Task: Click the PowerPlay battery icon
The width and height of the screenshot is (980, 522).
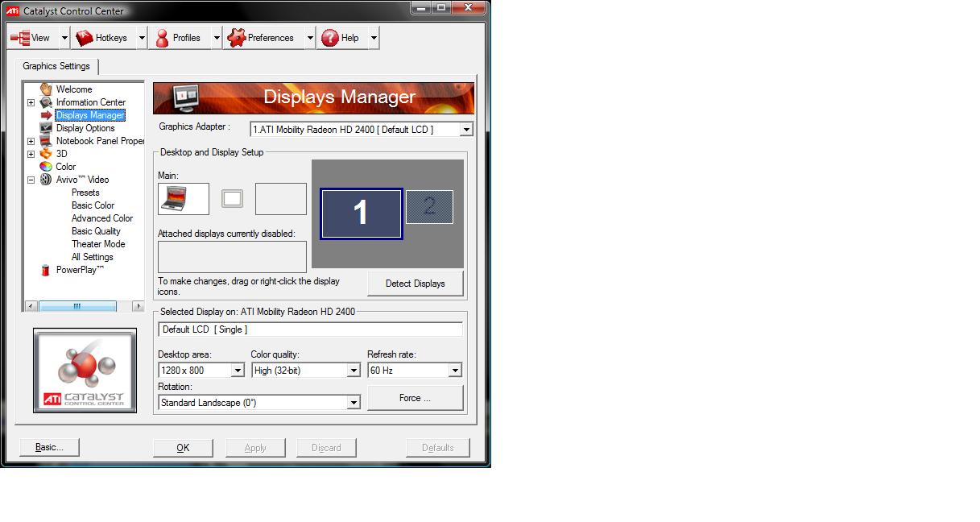Action: click(46, 270)
